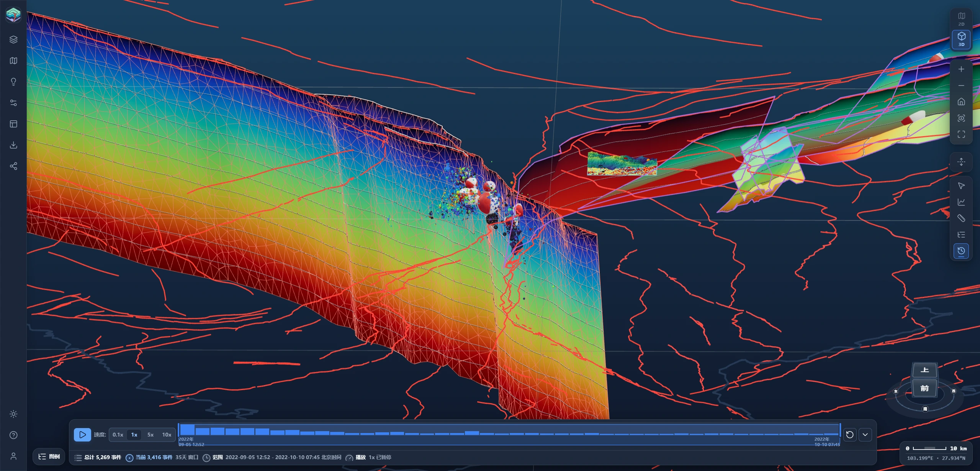Switch to 3D view mode
980x471 pixels.
[x=961, y=39]
